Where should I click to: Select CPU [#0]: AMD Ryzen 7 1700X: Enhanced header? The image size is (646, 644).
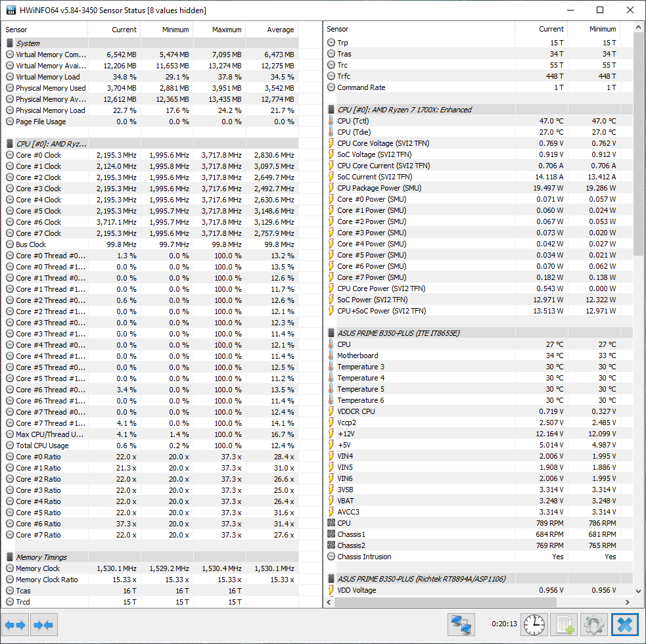point(478,110)
